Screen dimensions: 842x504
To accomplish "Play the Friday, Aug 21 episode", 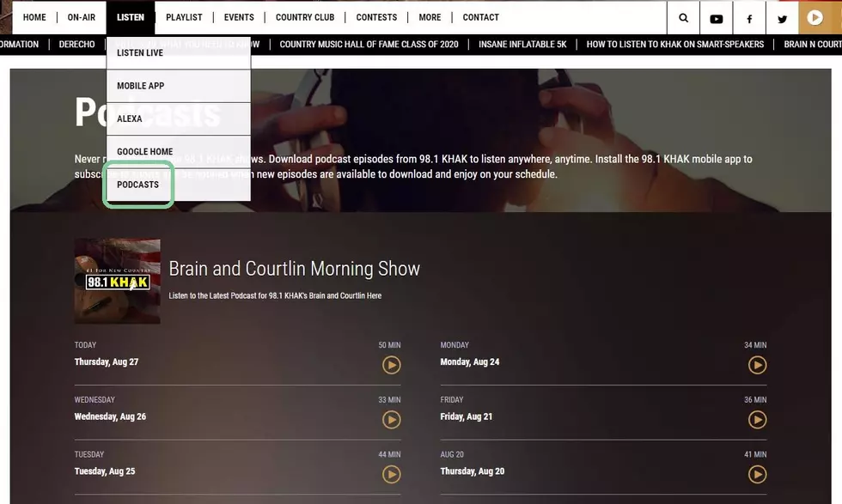I will pos(757,420).
